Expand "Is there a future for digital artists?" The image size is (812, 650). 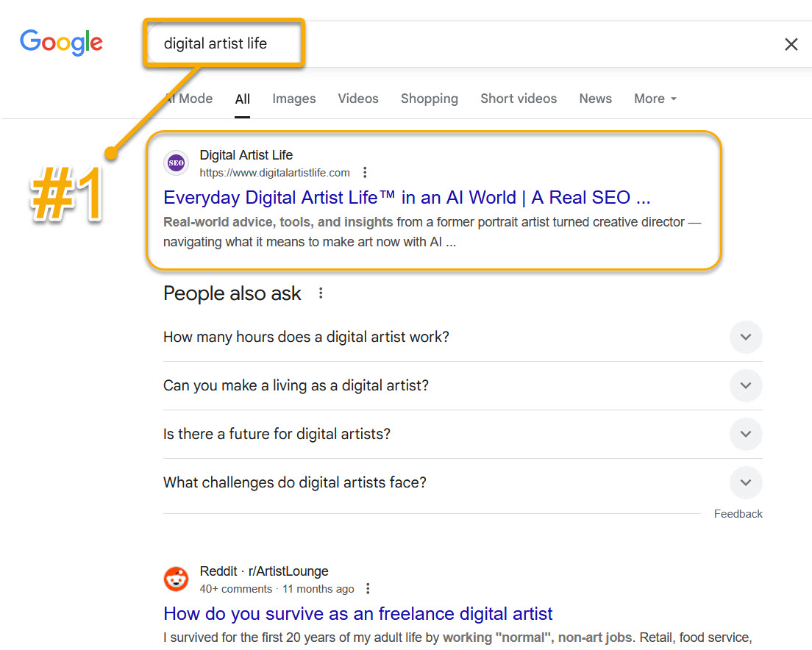tap(745, 435)
